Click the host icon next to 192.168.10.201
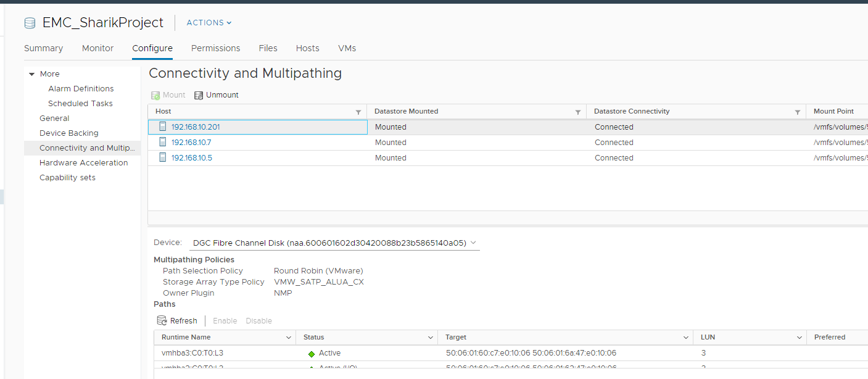This screenshot has height=379, width=868. pyautogui.click(x=162, y=127)
